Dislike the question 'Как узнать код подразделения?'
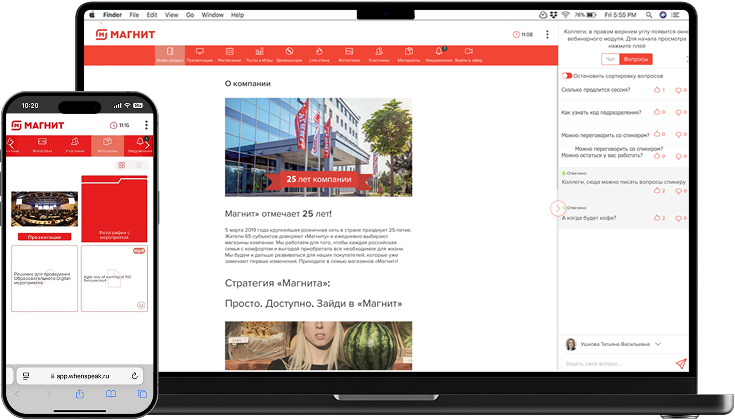This screenshot has width=735, height=420. pyautogui.click(x=679, y=113)
